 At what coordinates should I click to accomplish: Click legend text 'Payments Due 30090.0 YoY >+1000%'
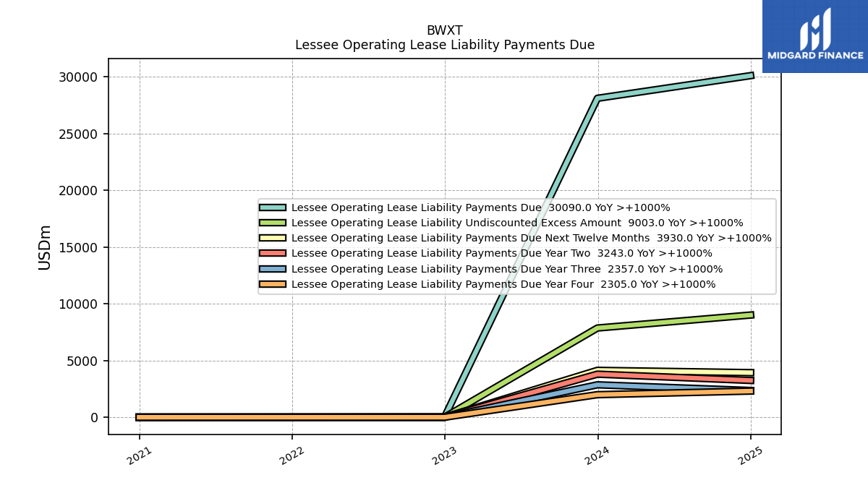(569, 207)
